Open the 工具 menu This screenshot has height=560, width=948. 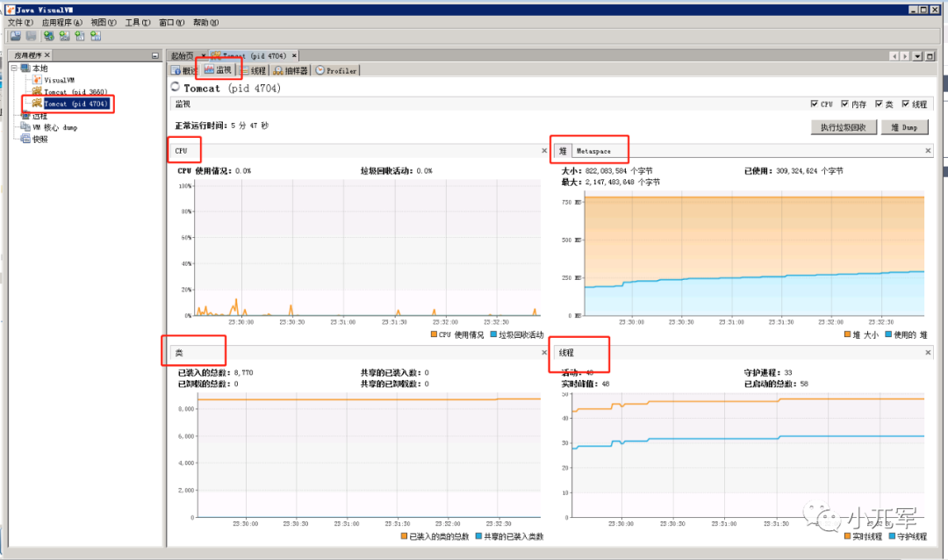[x=137, y=22]
